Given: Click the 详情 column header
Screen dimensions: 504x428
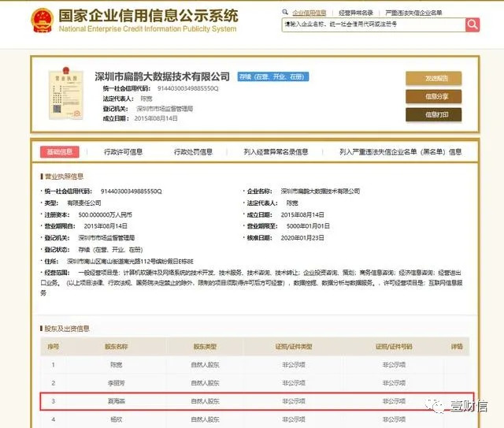Looking at the screenshot, I should [x=457, y=347].
